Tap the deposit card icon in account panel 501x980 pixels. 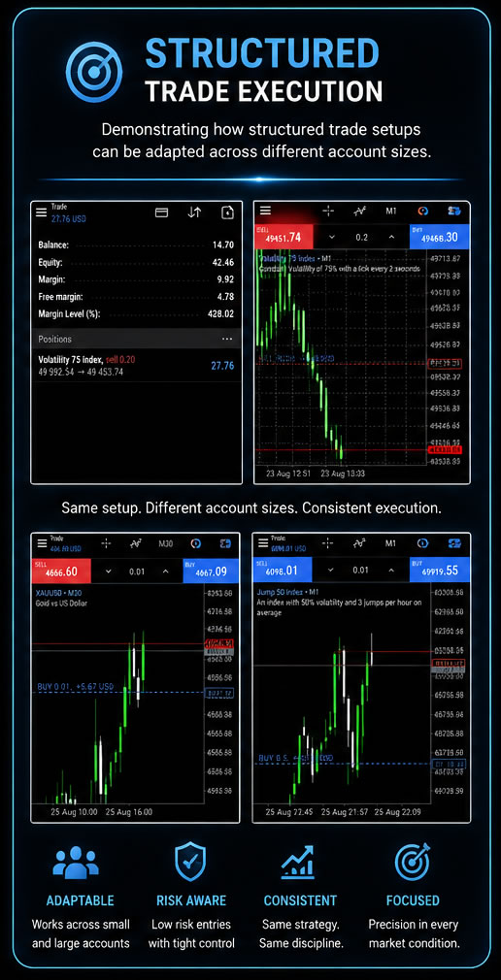161,212
